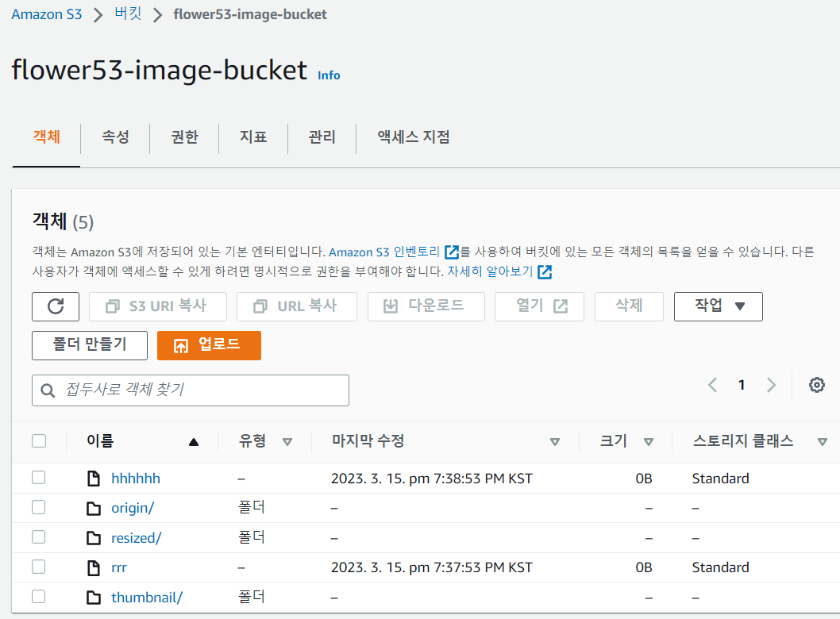The height and width of the screenshot is (619, 840).
Task: Check the rrr row checkbox
Action: click(39, 567)
